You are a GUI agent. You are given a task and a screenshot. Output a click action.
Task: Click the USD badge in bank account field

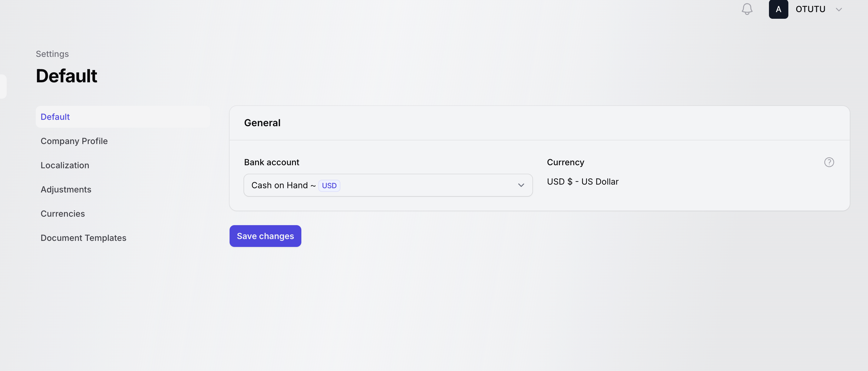[329, 186]
